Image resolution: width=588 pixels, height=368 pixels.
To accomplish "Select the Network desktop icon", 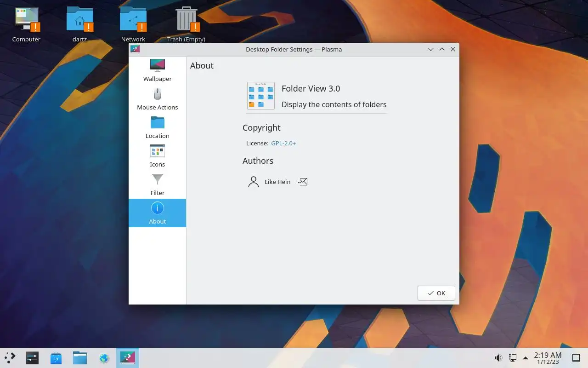I will [133, 25].
